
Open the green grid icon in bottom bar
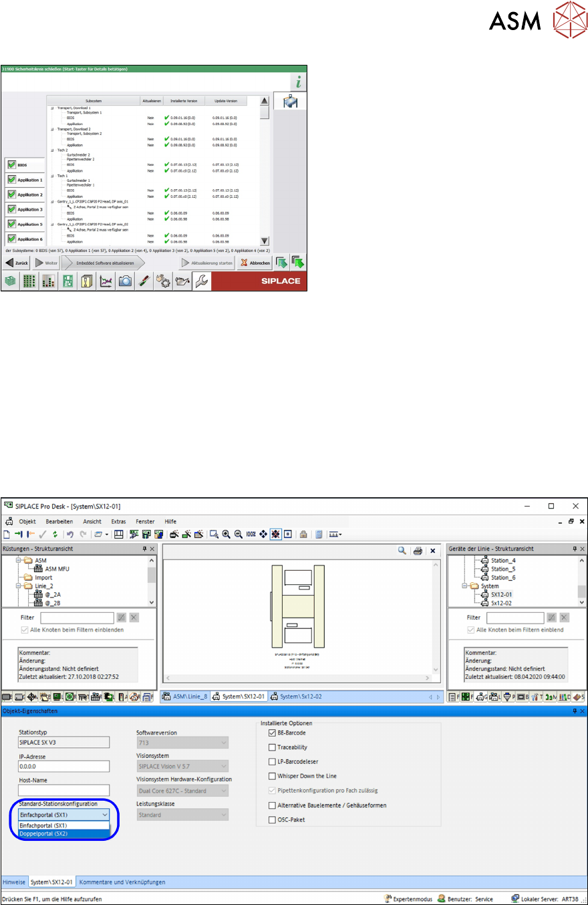(29, 282)
